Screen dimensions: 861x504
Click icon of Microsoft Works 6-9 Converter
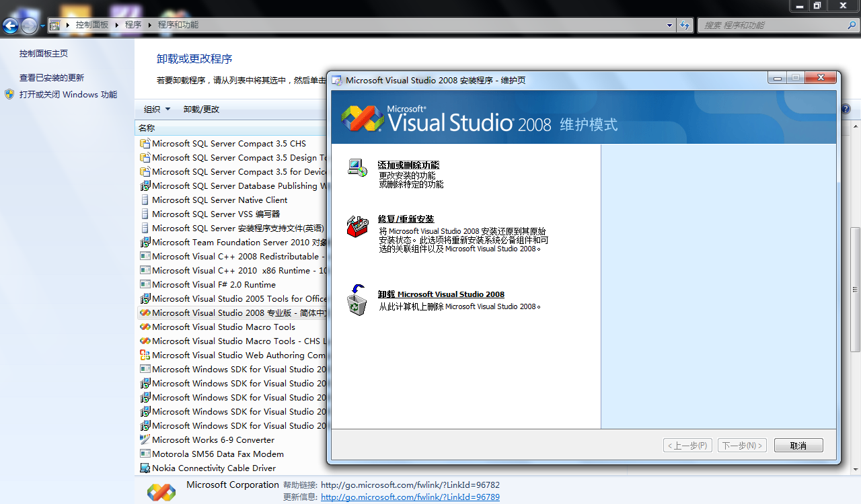pyautogui.click(x=145, y=439)
